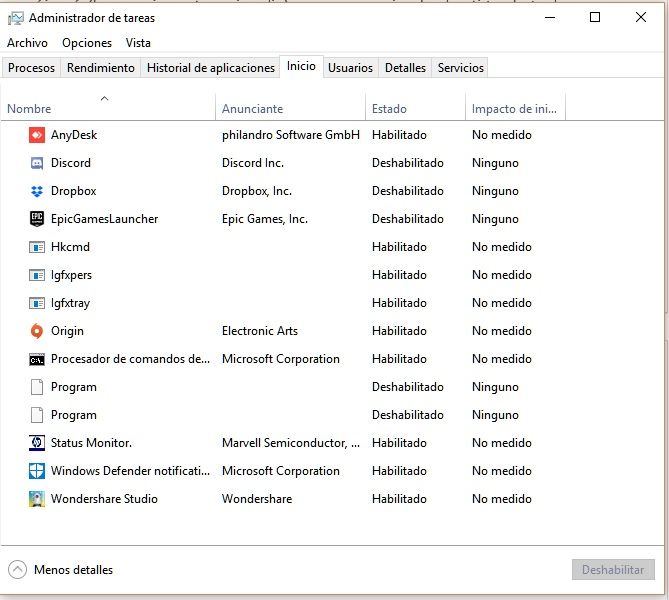Switch to the Rendimiento tab
The width and height of the screenshot is (669, 600).
100,68
